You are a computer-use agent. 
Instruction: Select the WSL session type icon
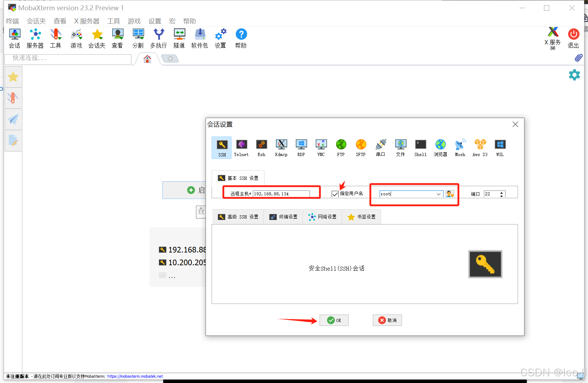(500, 148)
